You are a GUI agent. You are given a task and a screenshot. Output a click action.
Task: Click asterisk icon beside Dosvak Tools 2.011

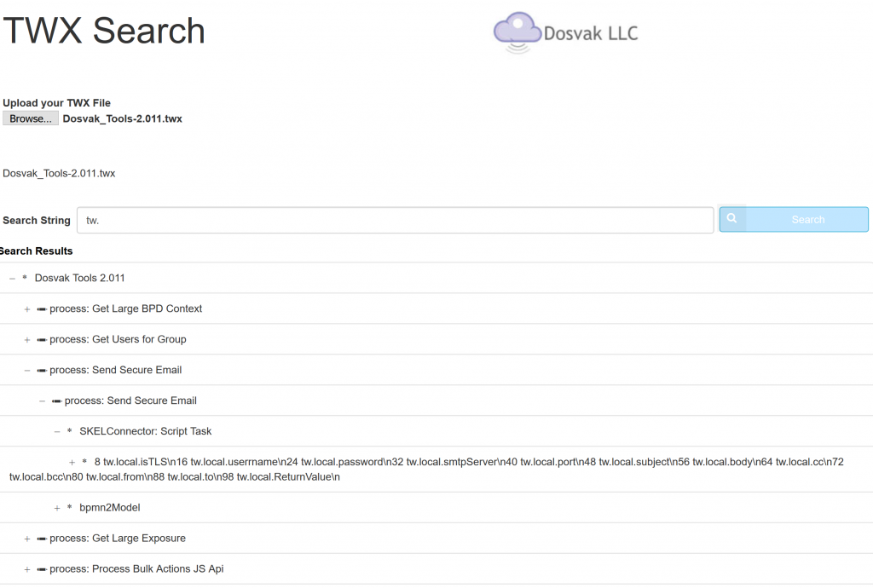(25, 277)
